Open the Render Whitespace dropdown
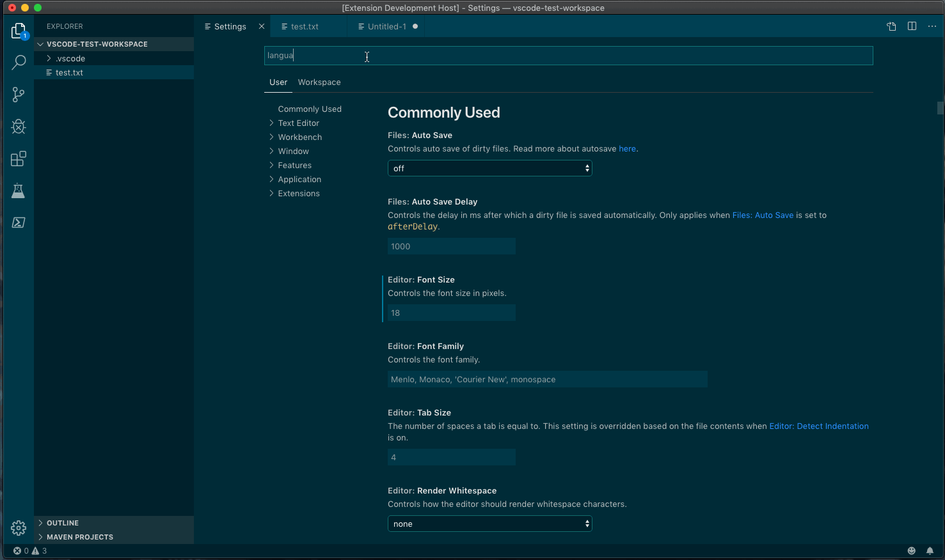 click(490, 524)
